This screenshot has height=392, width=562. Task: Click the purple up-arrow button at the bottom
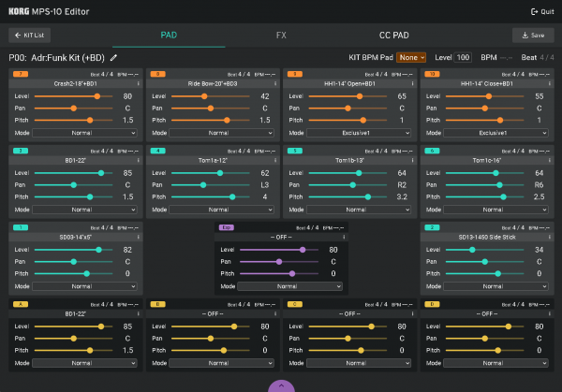pyautogui.click(x=281, y=385)
